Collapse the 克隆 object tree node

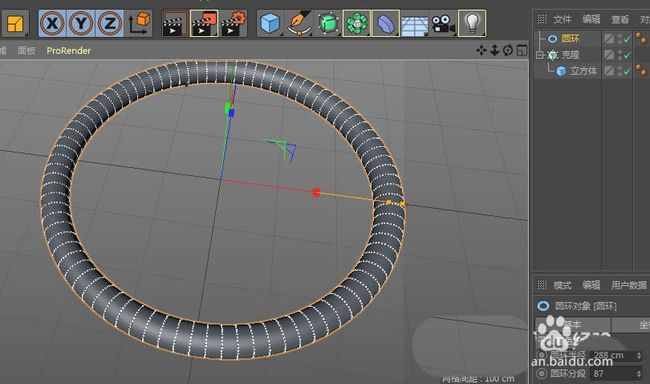click(539, 55)
